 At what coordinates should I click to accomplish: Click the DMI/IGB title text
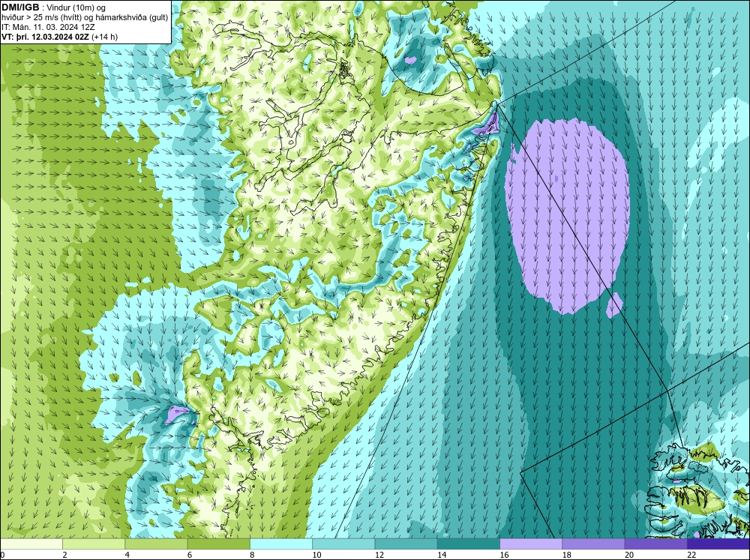[20, 7]
